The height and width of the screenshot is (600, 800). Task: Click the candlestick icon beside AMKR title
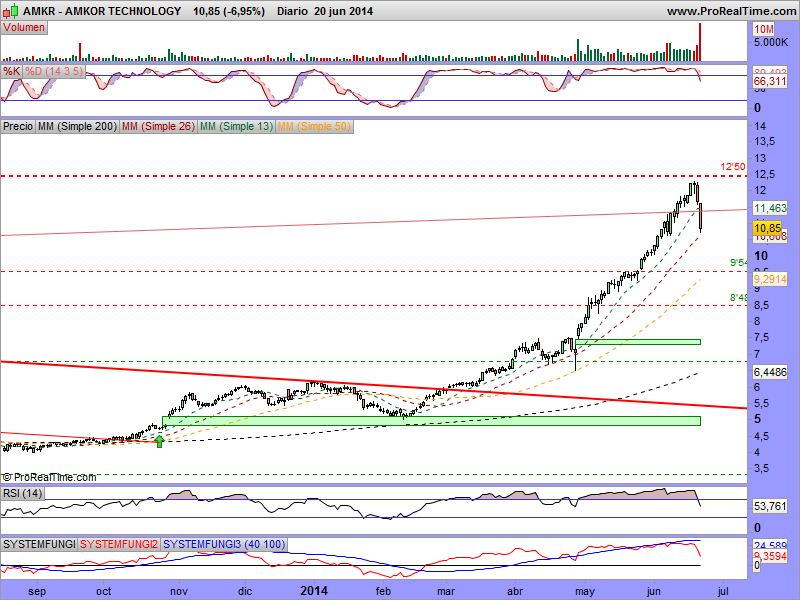pyautogui.click(x=11, y=11)
